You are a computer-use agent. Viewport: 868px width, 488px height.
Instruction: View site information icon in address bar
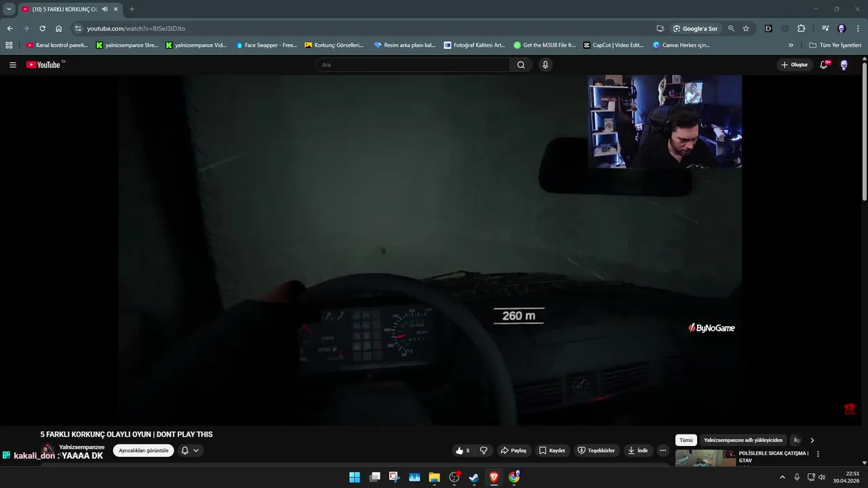(78, 28)
